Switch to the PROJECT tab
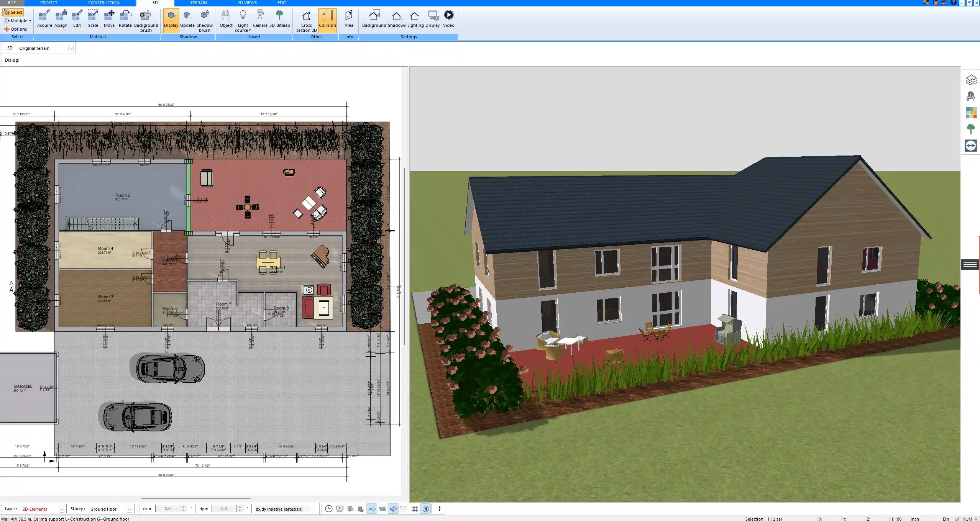The image size is (980, 521). tap(49, 3)
